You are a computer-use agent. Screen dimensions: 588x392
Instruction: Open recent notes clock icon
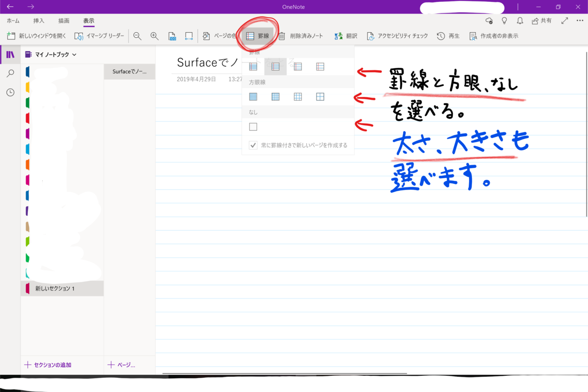click(10, 92)
